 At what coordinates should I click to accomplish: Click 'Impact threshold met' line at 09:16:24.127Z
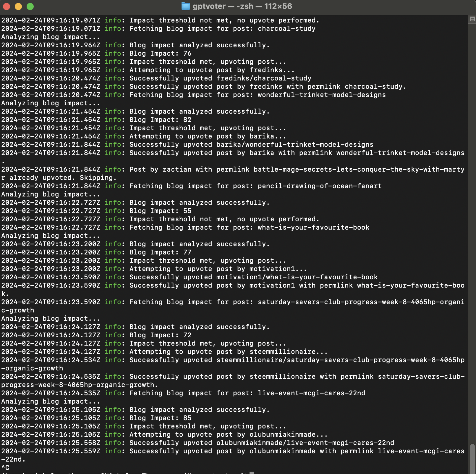[208, 344]
